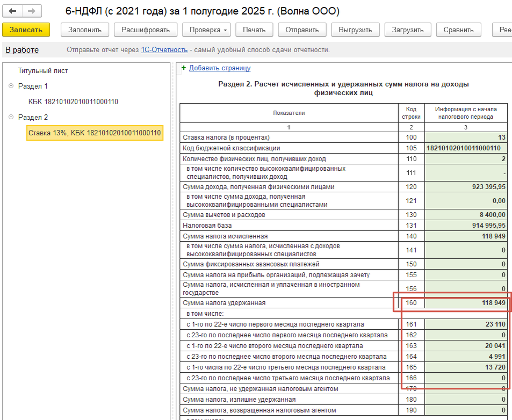The image size is (512, 420).
Task: Click the line 130 deductions value 8 400,00
Action: [x=466, y=215]
